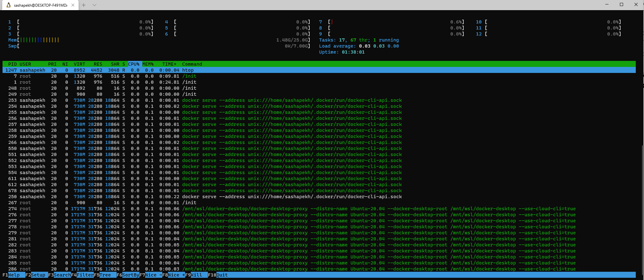Open a new terminal tab with plus

(x=84, y=5)
